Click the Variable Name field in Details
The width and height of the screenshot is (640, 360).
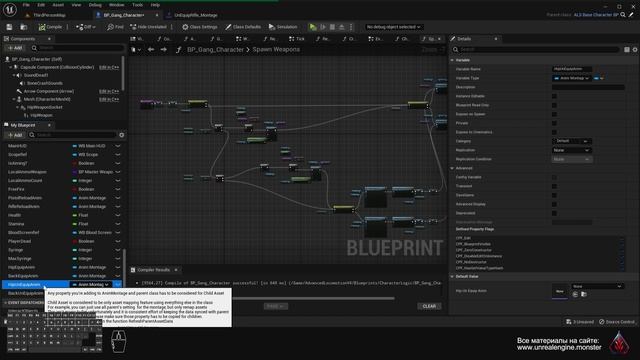[x=571, y=69]
